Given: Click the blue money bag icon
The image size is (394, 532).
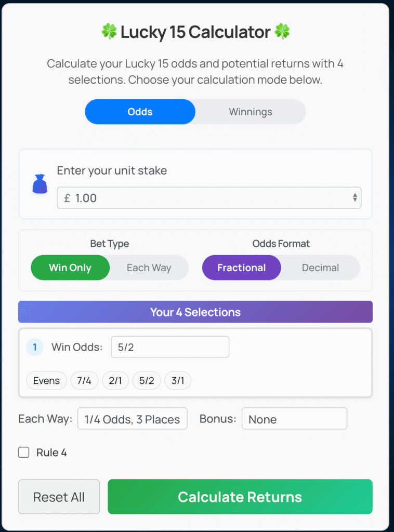Looking at the screenshot, I should 40,184.
